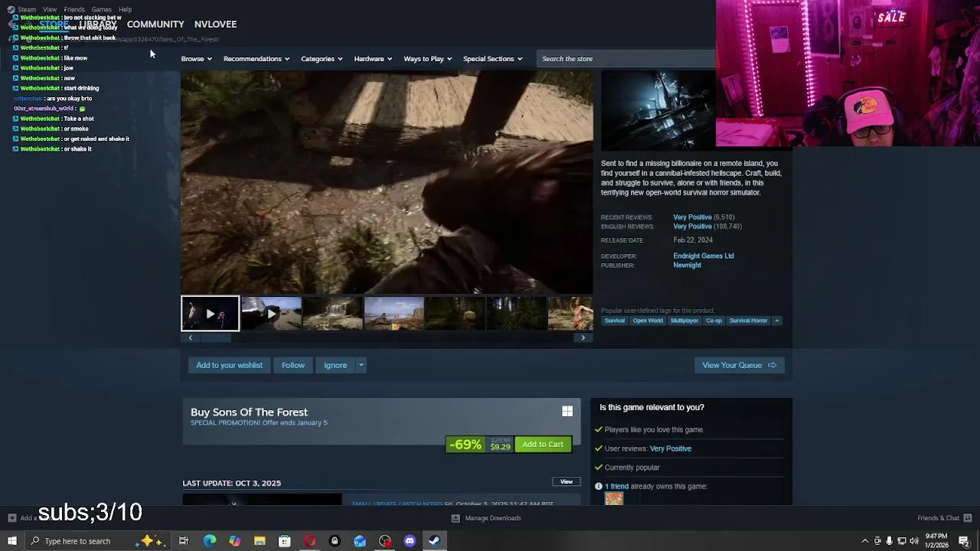The image size is (980, 551).
Task: Open Outlook from the taskbar
Action: 360,541
